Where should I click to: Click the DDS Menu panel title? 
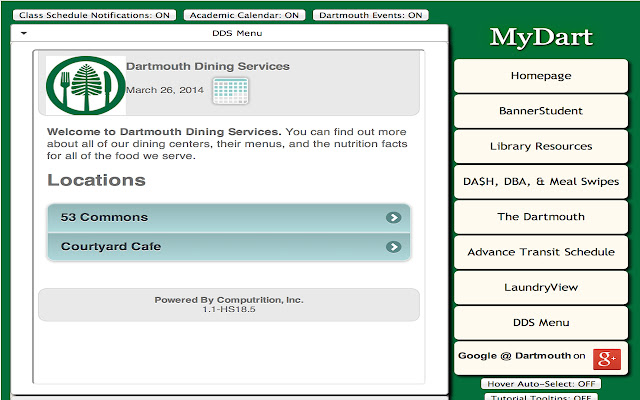click(x=237, y=33)
